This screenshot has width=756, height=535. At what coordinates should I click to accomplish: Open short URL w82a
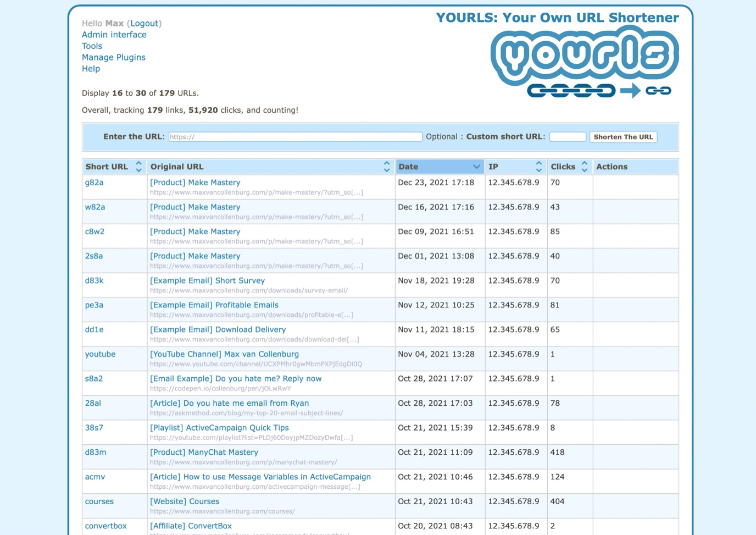pos(95,207)
